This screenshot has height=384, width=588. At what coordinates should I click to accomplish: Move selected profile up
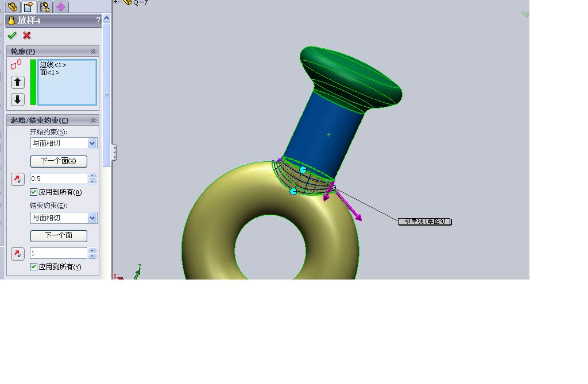click(18, 82)
